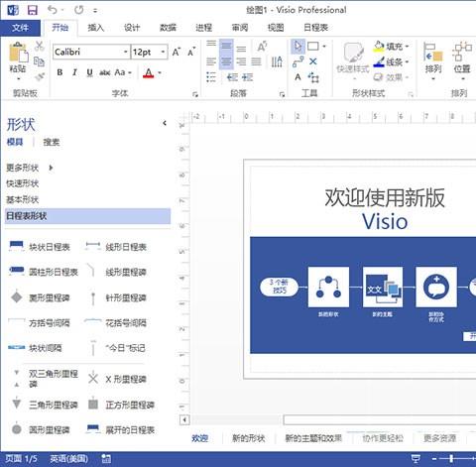Image resolution: width=476 pixels, height=467 pixels.
Task: Apply the red font color
Action: [x=149, y=72]
